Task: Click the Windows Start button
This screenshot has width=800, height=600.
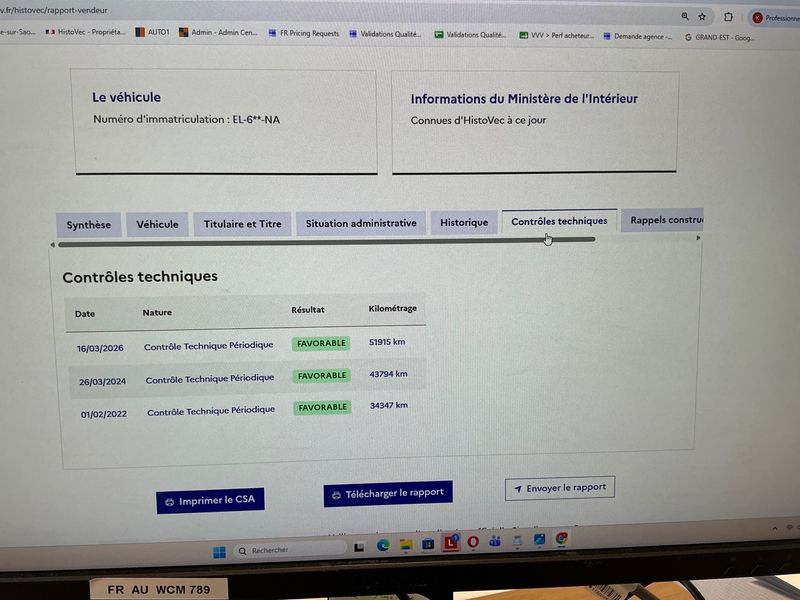Action: pyautogui.click(x=219, y=553)
